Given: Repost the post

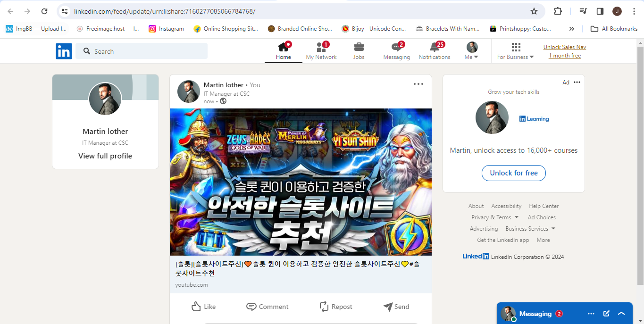Looking at the screenshot, I should [x=335, y=307].
